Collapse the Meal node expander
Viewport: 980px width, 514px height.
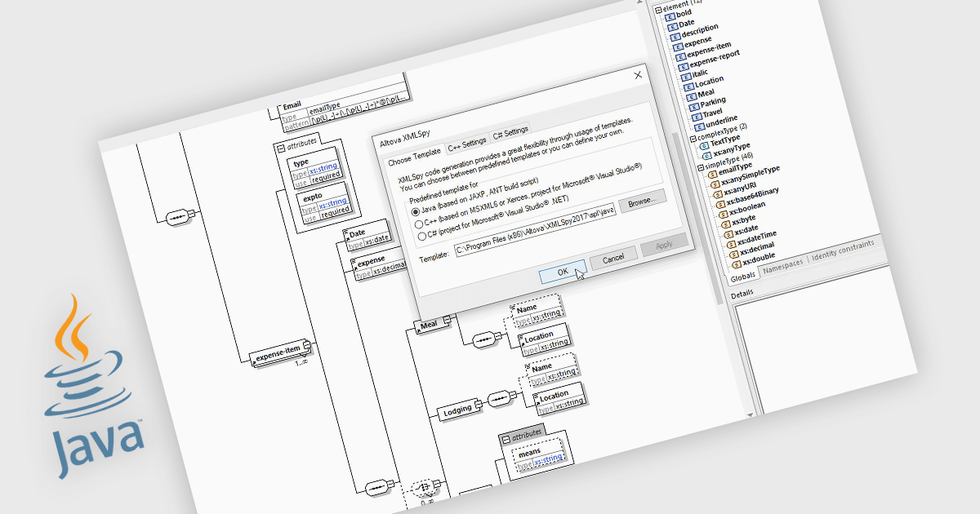[446, 321]
